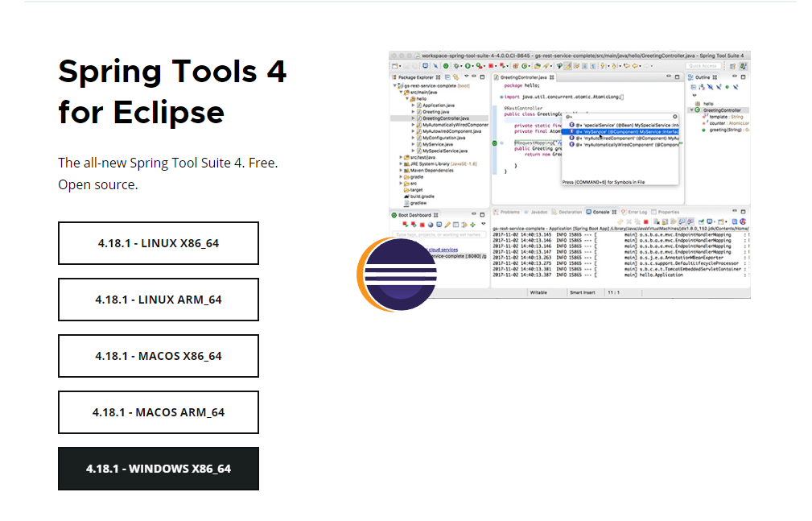Image resolution: width=812 pixels, height=521 pixels.
Task: Click Quick Access field in Eclipse screenshot
Action: [x=703, y=66]
